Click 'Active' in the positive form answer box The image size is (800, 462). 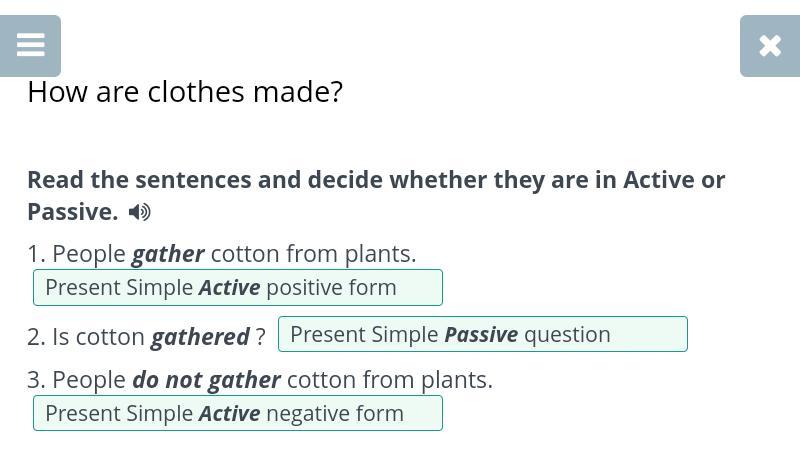pyautogui.click(x=229, y=288)
